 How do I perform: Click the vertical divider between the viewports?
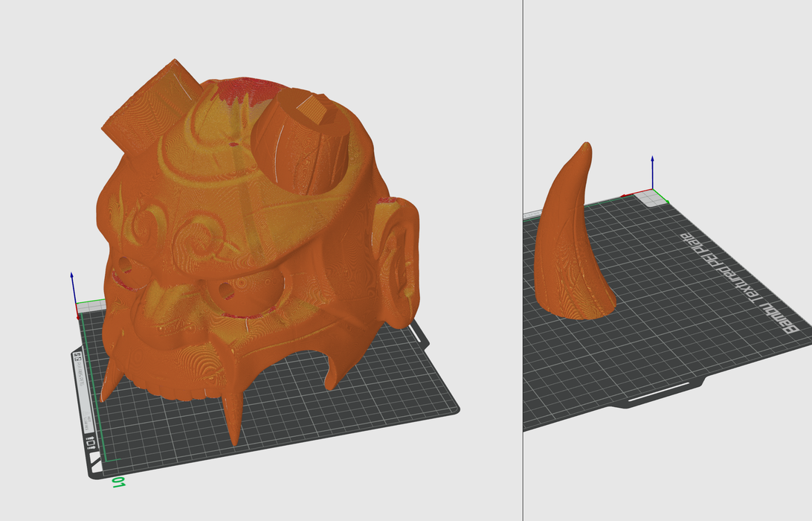coord(523,260)
